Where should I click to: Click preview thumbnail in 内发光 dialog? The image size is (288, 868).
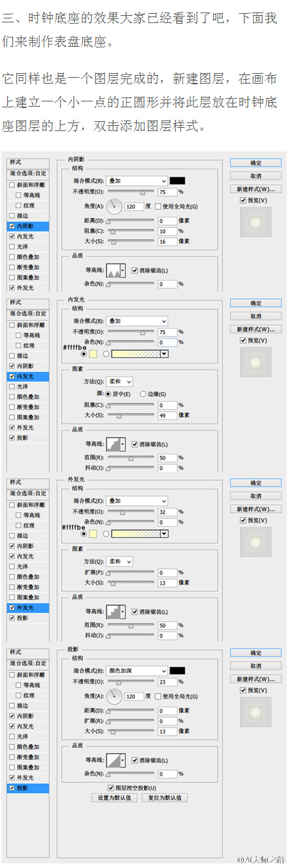(x=254, y=363)
